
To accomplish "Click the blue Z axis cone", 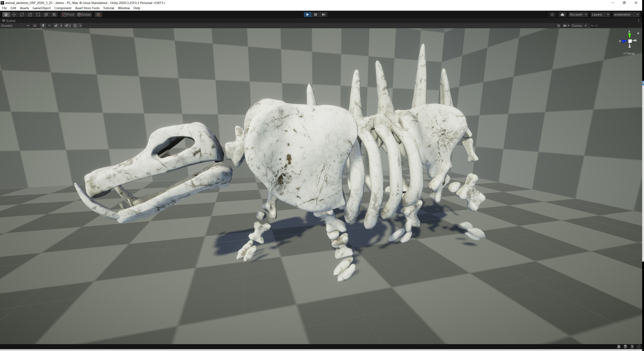I will pyautogui.click(x=624, y=41).
